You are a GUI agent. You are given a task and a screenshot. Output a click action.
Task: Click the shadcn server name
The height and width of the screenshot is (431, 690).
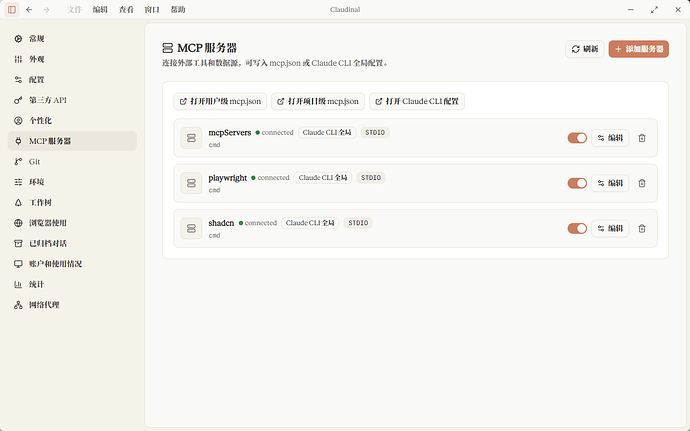click(x=221, y=223)
